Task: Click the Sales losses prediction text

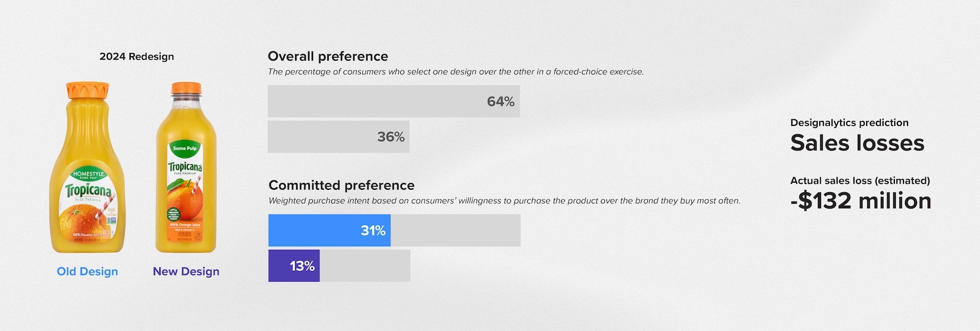Action: click(857, 143)
